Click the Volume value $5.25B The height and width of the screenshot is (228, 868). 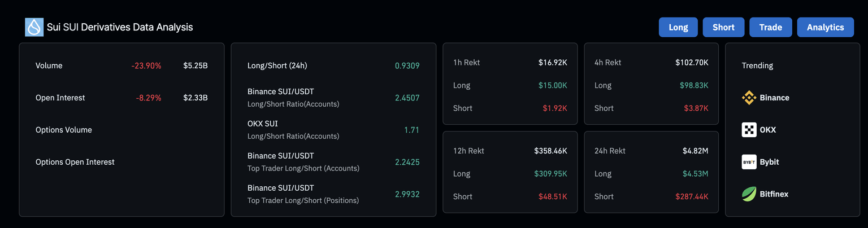pos(196,65)
